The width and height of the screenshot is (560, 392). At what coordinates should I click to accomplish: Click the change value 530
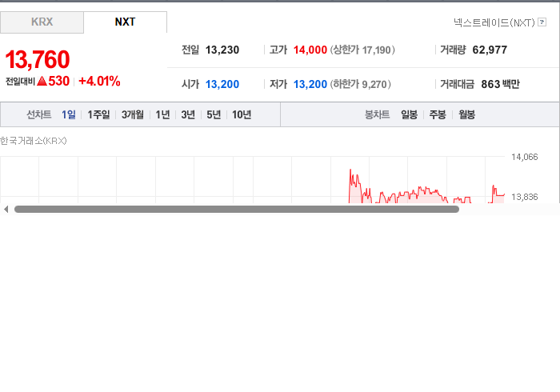coord(59,81)
